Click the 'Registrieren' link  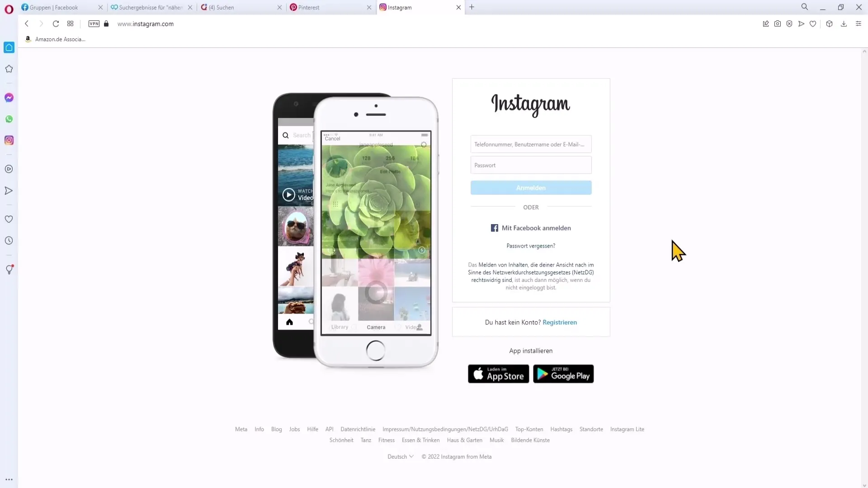(x=559, y=322)
